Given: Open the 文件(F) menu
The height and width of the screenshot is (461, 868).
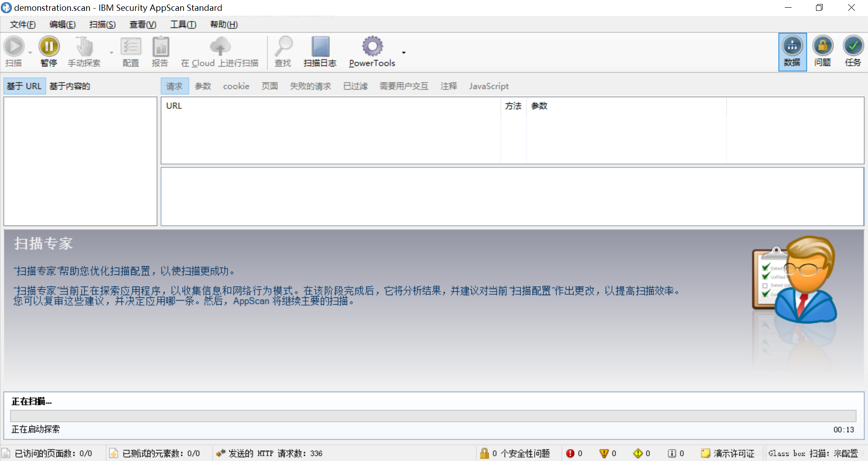Looking at the screenshot, I should (x=23, y=24).
